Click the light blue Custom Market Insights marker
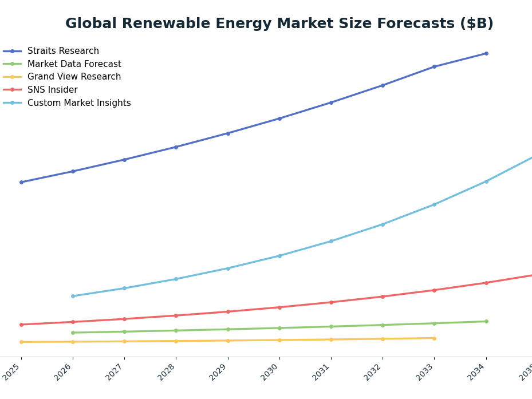The width and height of the screenshot is (532, 399). tap(12, 103)
